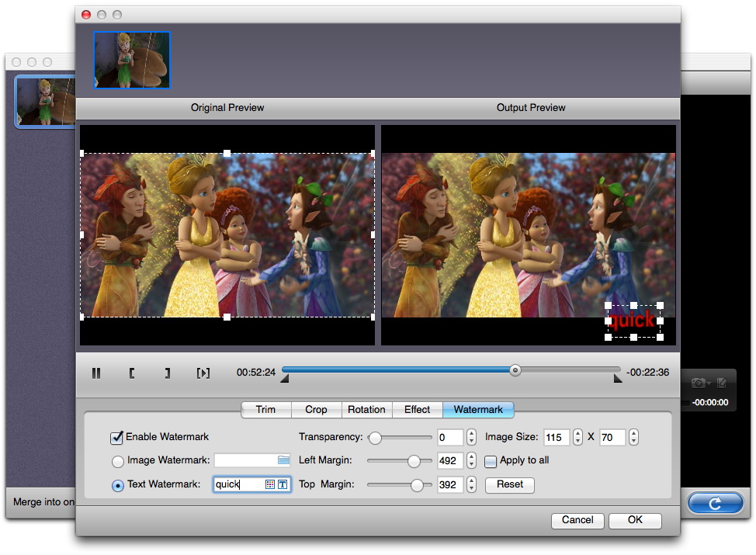
Task: Click the Top Margin slider knob
Action: [x=417, y=485]
